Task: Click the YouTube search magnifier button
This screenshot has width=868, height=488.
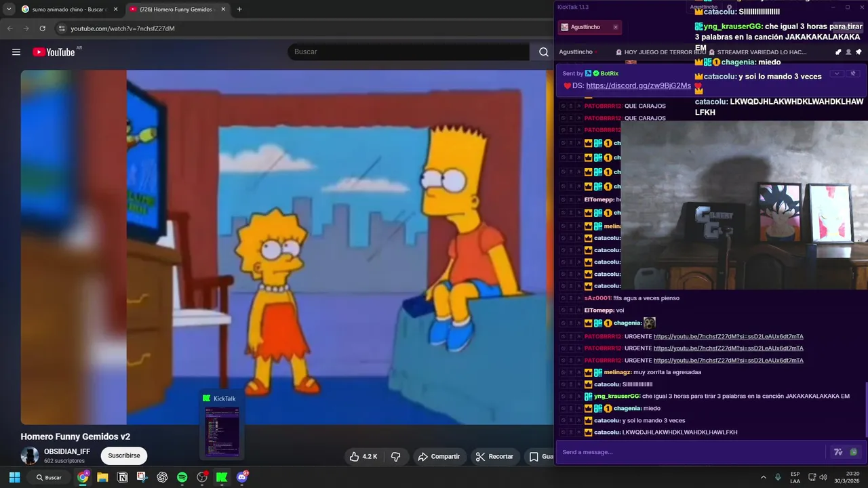Action: pos(544,52)
